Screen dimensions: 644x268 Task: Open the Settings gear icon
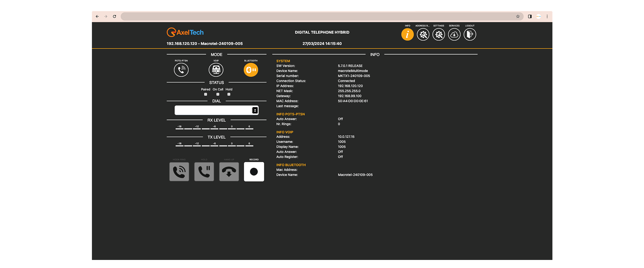(438, 35)
